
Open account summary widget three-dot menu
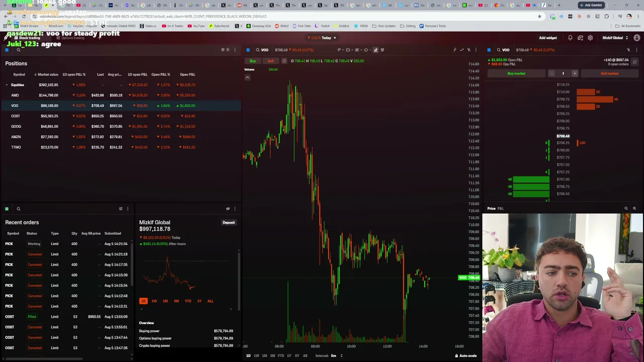click(x=234, y=209)
